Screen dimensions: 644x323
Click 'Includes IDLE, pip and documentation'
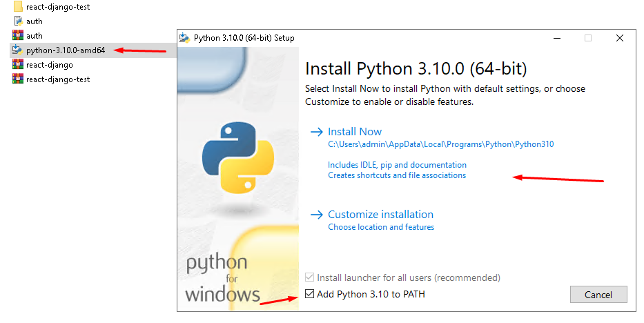tap(397, 165)
